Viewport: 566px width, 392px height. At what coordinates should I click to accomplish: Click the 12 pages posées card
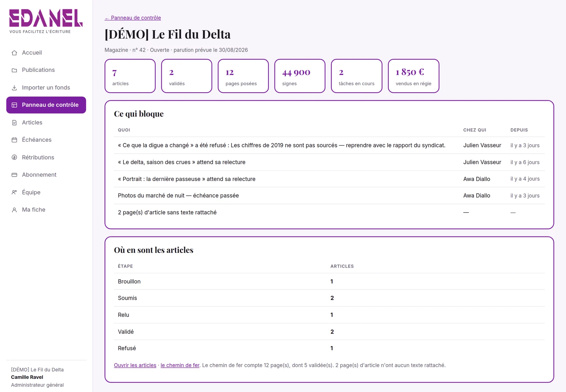tap(243, 76)
